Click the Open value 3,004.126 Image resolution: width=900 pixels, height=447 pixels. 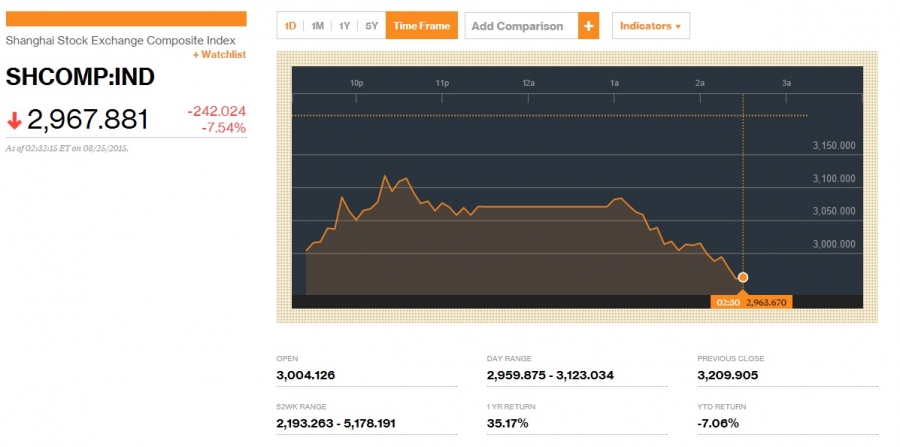(305, 376)
